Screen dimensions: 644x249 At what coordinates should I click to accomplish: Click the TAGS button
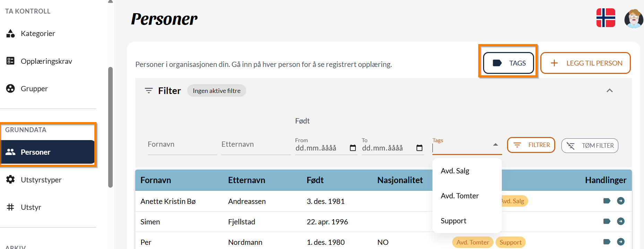[x=508, y=63]
